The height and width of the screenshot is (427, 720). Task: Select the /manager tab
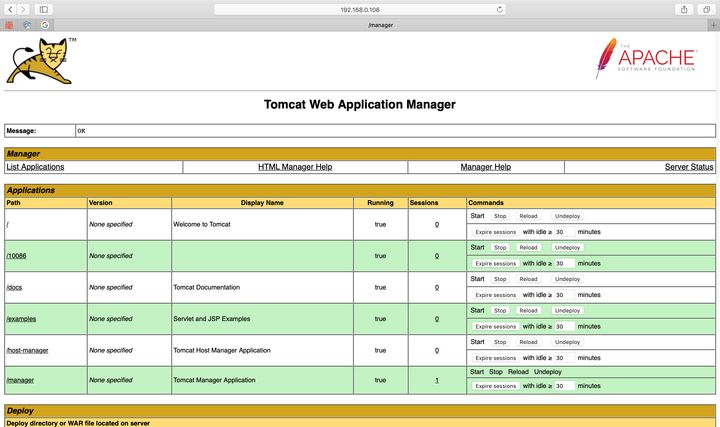(380, 25)
